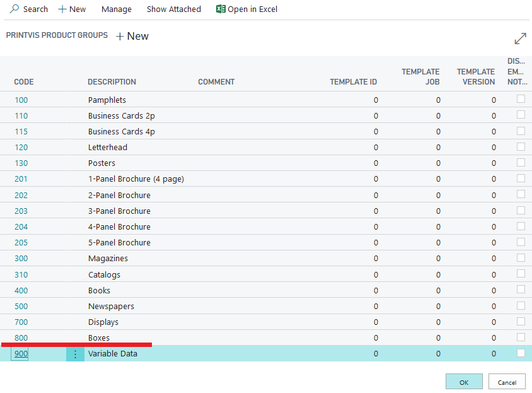Click the Search magnifier icon
The image size is (532, 393).
(14, 9)
